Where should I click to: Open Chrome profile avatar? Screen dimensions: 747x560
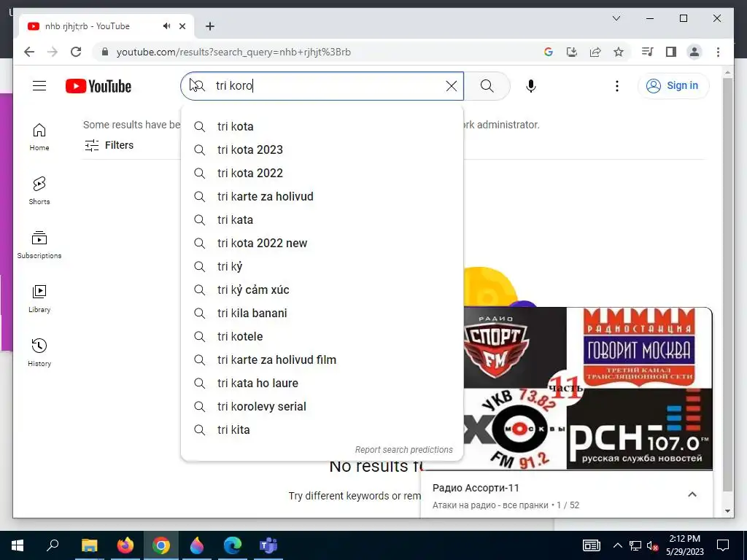pyautogui.click(x=694, y=52)
